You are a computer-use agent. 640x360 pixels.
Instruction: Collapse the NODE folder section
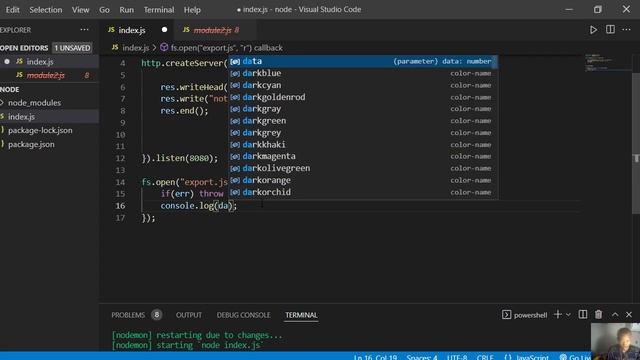click(x=10, y=89)
